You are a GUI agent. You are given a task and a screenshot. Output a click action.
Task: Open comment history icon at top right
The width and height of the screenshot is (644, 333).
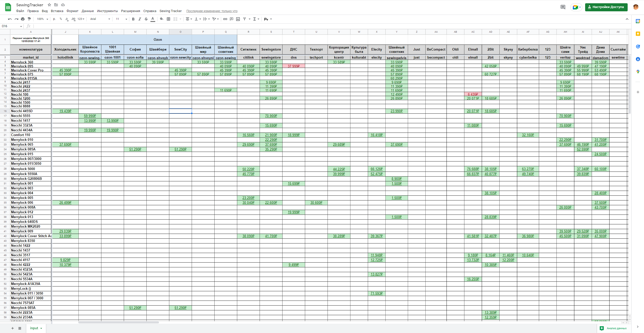[x=563, y=7]
